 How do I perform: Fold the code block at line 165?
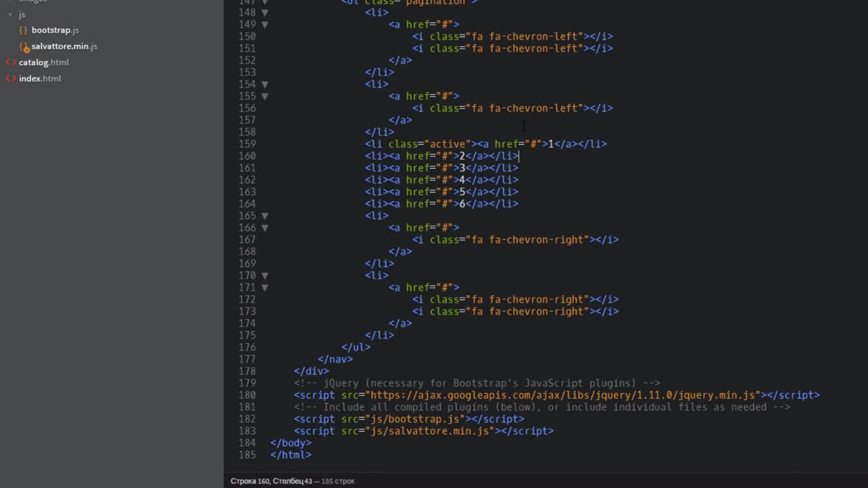pyautogui.click(x=264, y=216)
